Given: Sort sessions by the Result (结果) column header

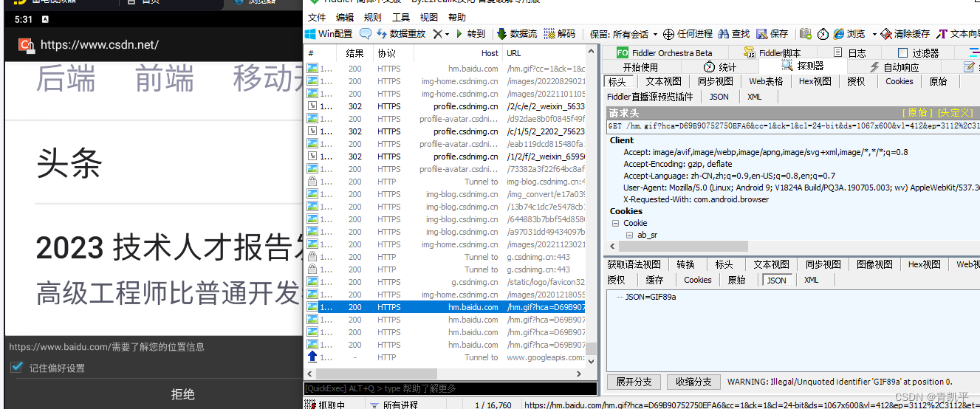Looking at the screenshot, I should coord(354,53).
